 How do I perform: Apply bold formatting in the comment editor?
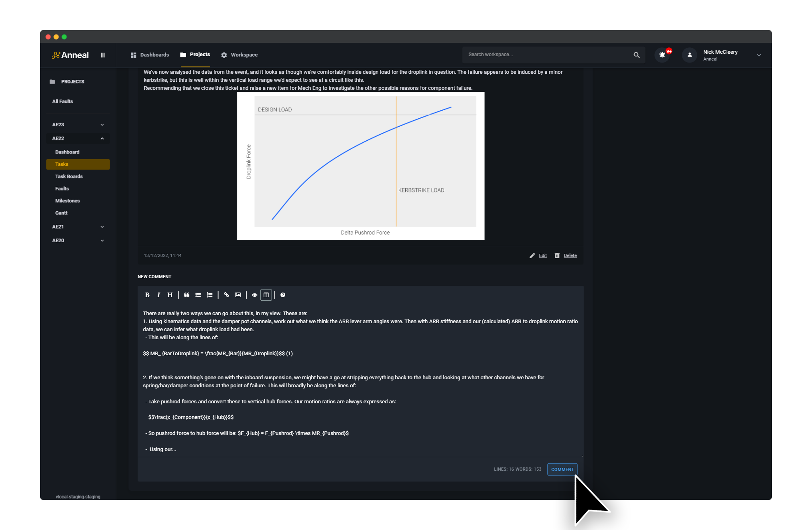pos(147,295)
